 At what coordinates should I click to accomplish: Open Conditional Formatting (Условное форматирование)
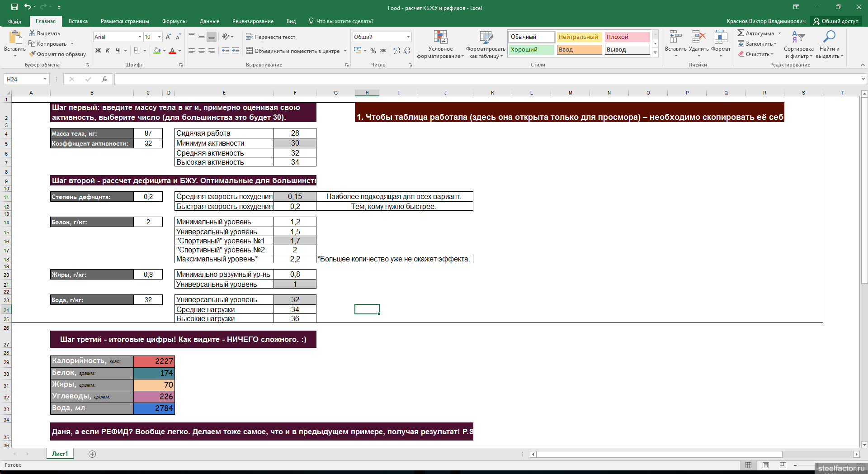coord(440,45)
